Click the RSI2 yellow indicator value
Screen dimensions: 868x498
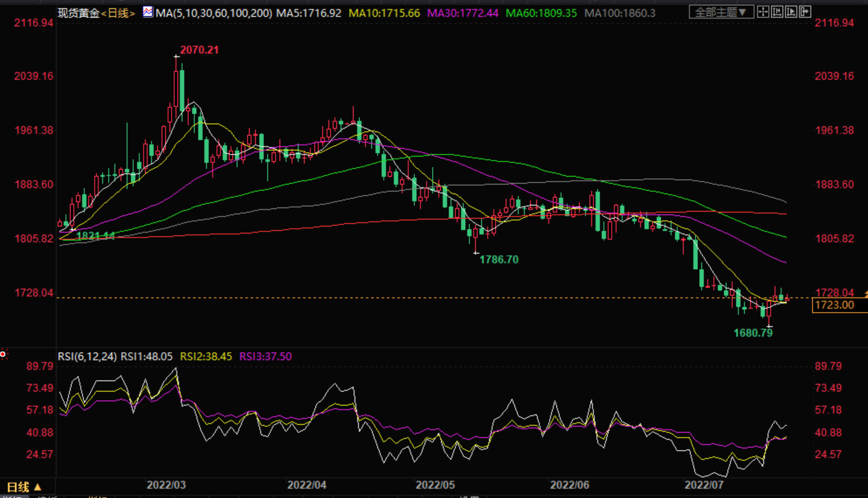(206, 356)
